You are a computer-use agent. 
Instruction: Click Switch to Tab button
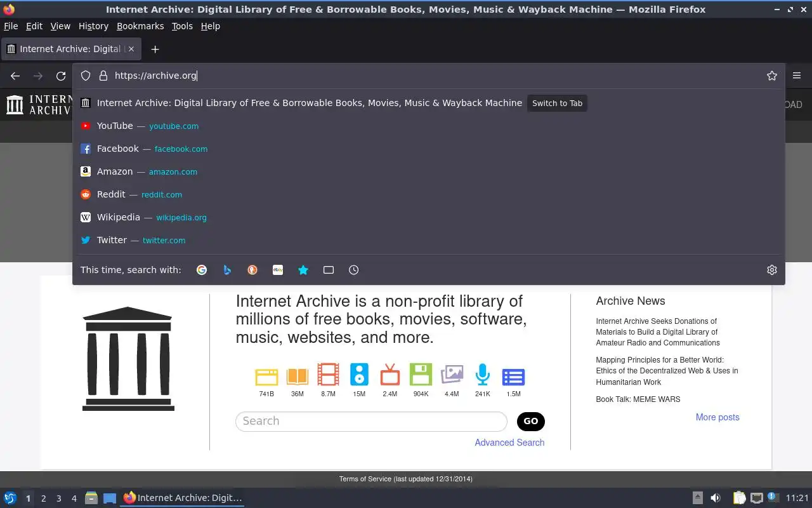557,103
